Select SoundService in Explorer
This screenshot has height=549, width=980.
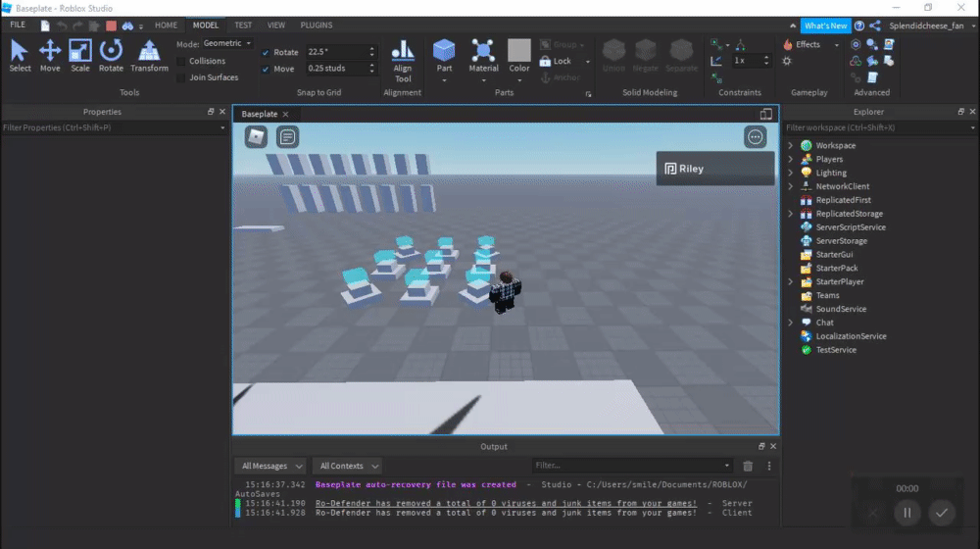pos(841,309)
